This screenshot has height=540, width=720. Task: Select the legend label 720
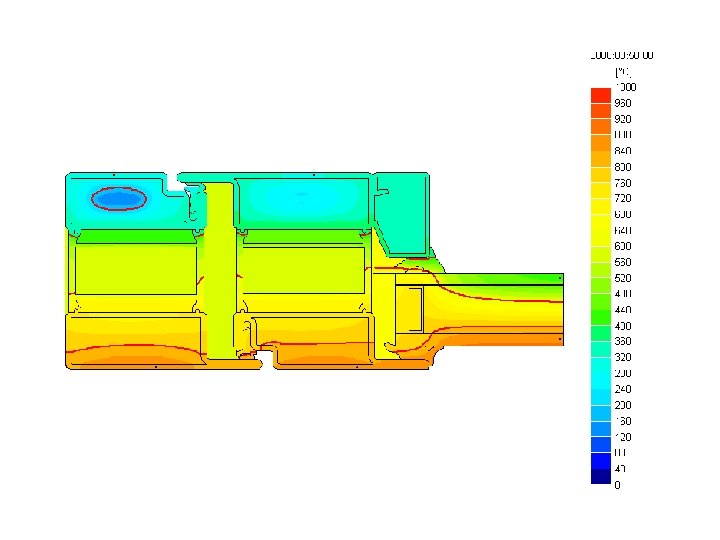(x=623, y=198)
